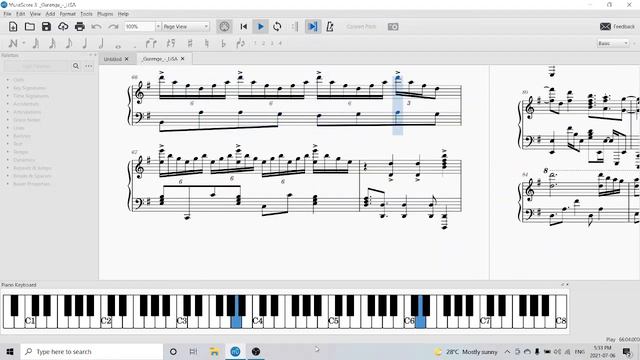Open MuseScore from the Windows taskbar

click(236, 351)
